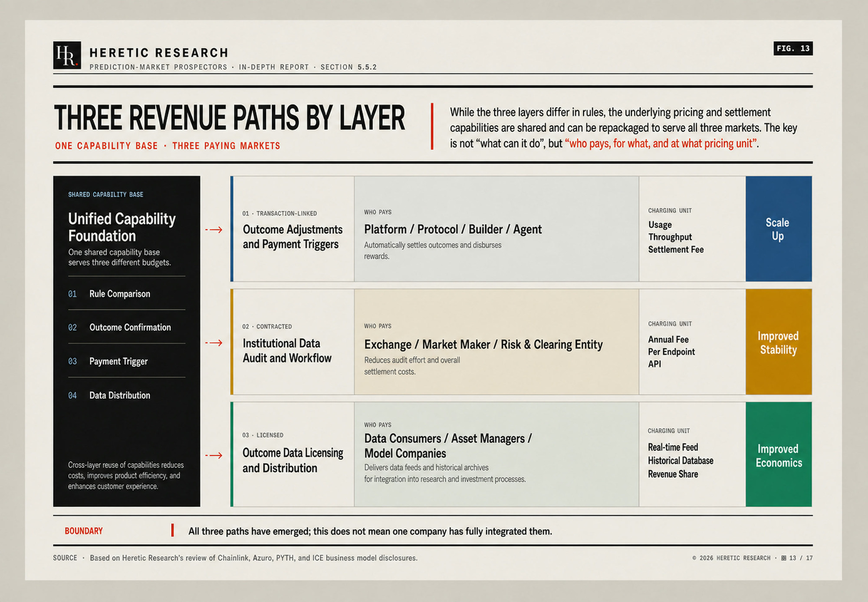Click the 'Revenue Share' charging unit entry
This screenshot has height=602, width=868.
(x=673, y=474)
